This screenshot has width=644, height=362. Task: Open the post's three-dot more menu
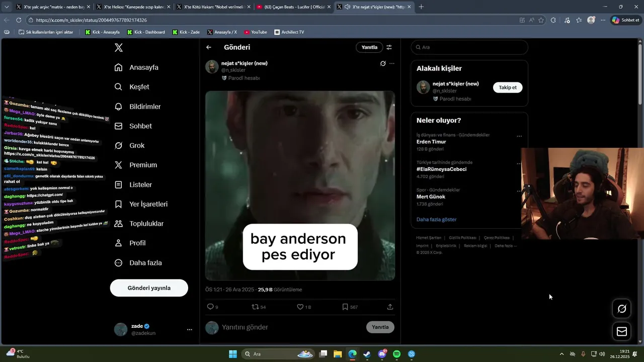pos(392,63)
